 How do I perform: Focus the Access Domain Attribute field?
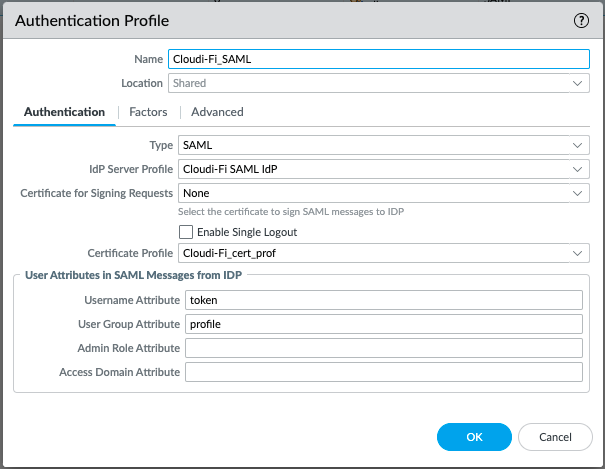(x=383, y=372)
